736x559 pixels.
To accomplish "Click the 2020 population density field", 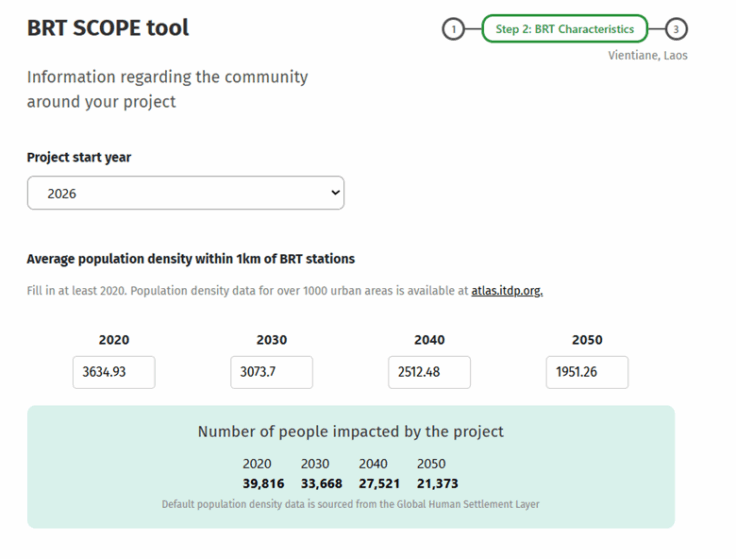I will point(114,373).
